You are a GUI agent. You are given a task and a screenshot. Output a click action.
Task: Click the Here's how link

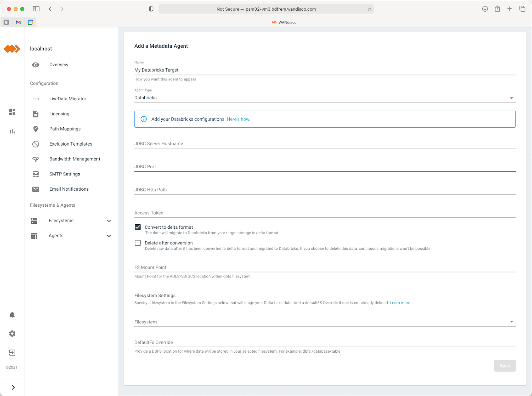(x=238, y=119)
